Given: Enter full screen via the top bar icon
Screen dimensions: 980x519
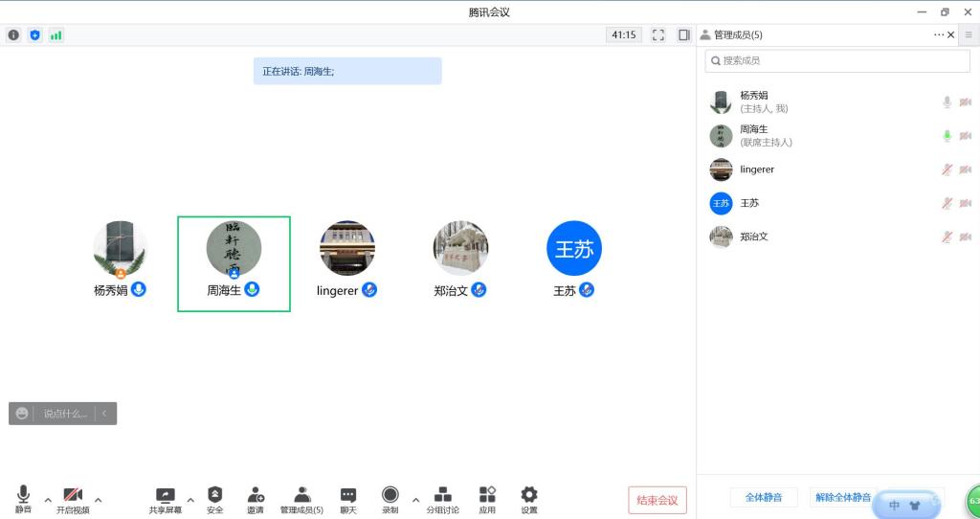Looking at the screenshot, I should click(658, 35).
